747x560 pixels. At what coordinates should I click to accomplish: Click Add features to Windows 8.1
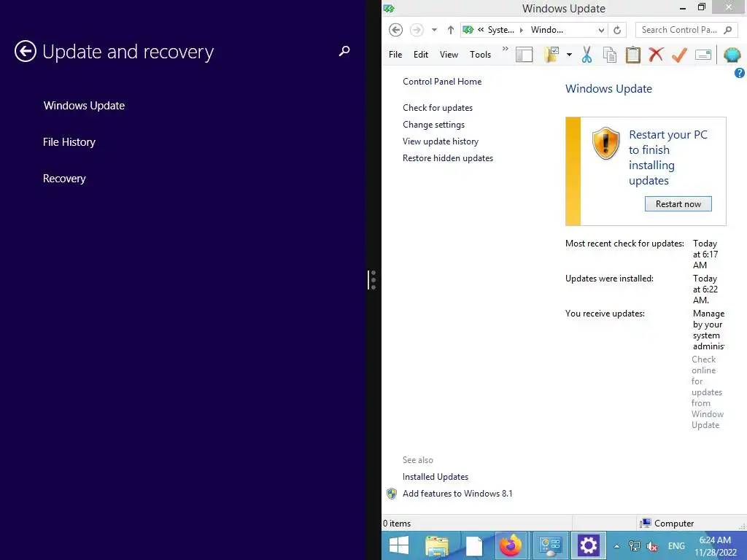[457, 494]
